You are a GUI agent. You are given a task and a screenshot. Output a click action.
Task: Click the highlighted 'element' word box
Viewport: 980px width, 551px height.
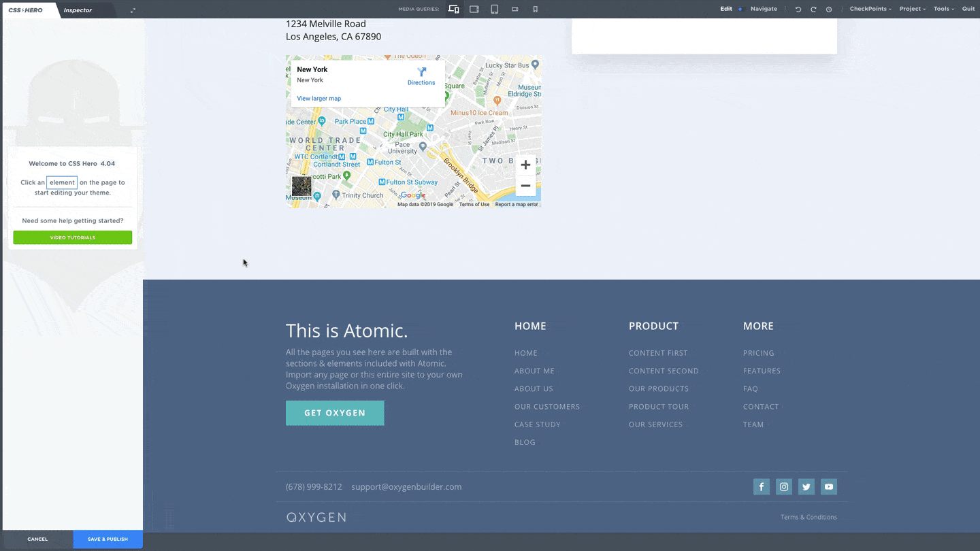pyautogui.click(x=62, y=182)
